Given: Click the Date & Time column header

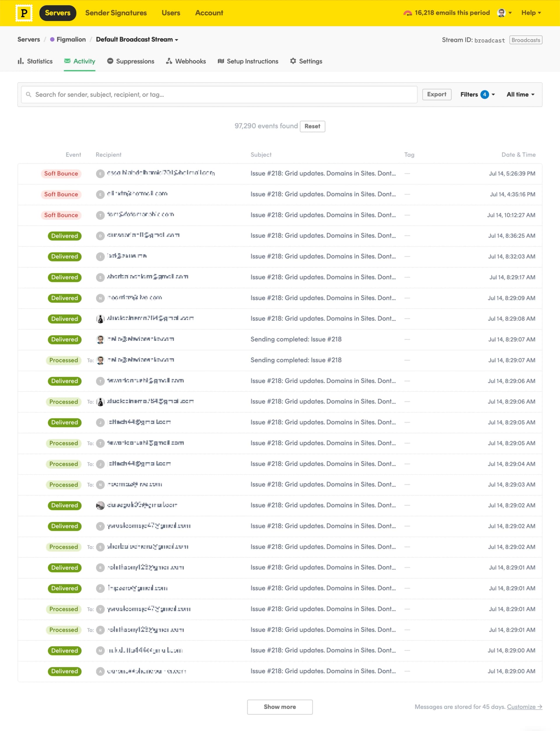Looking at the screenshot, I should [518, 155].
